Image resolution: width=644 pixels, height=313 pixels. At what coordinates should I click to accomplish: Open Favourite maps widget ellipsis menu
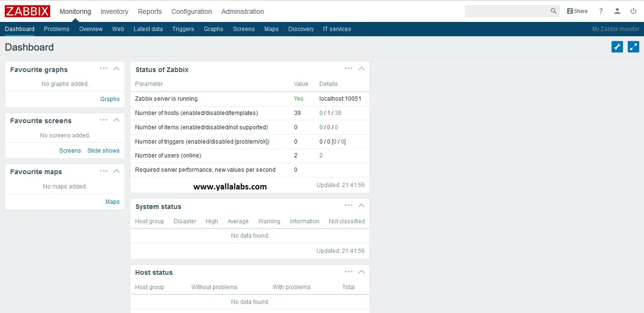coord(104,171)
